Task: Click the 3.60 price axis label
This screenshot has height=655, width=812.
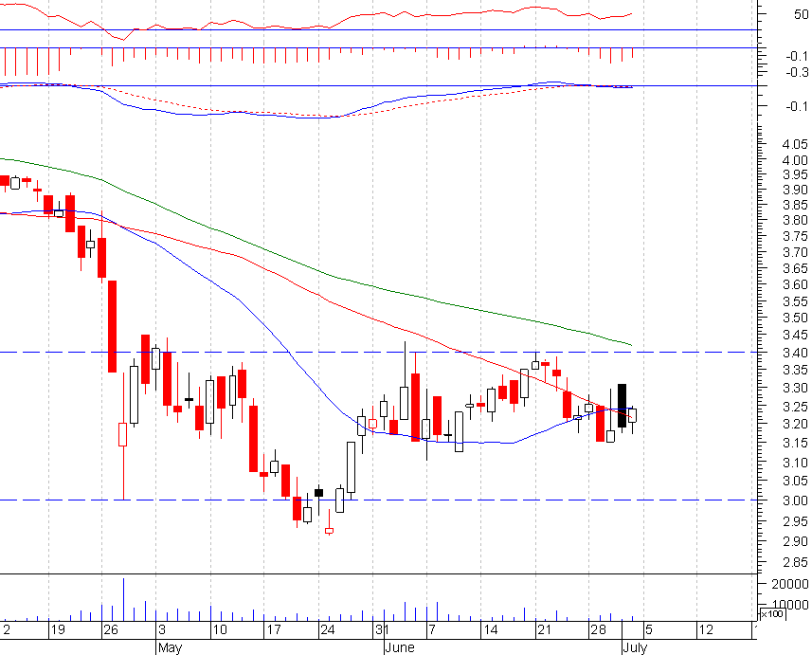Action: click(795, 284)
